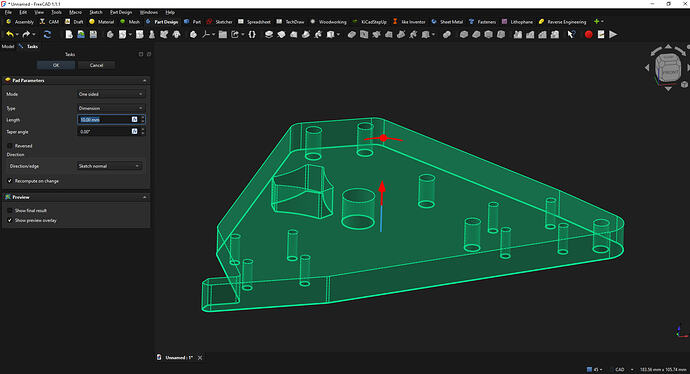Select the Pocket tool icon

pyautogui.click(x=351, y=34)
